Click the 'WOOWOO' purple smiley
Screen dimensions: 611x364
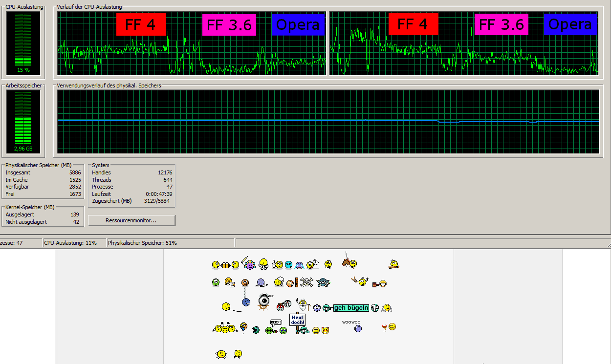click(352, 326)
